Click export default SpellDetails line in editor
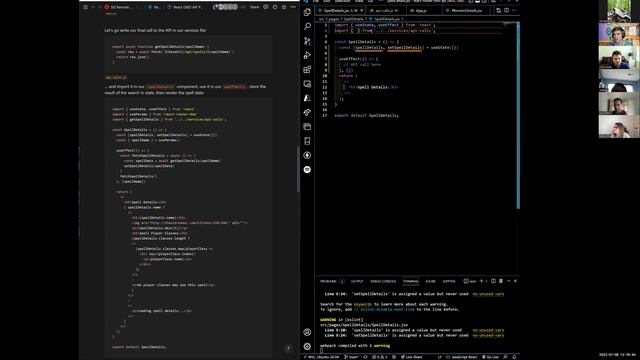Screen dimensions: 640x360 click(x=367, y=116)
